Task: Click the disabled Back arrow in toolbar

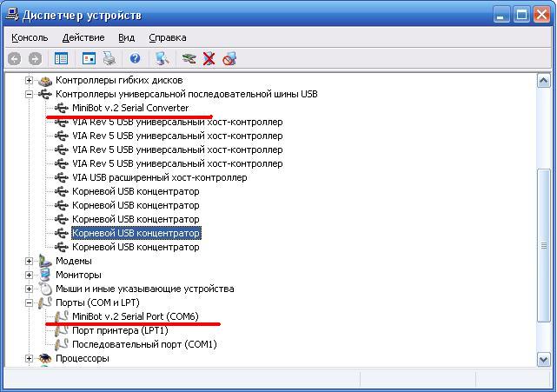Action: [15, 58]
